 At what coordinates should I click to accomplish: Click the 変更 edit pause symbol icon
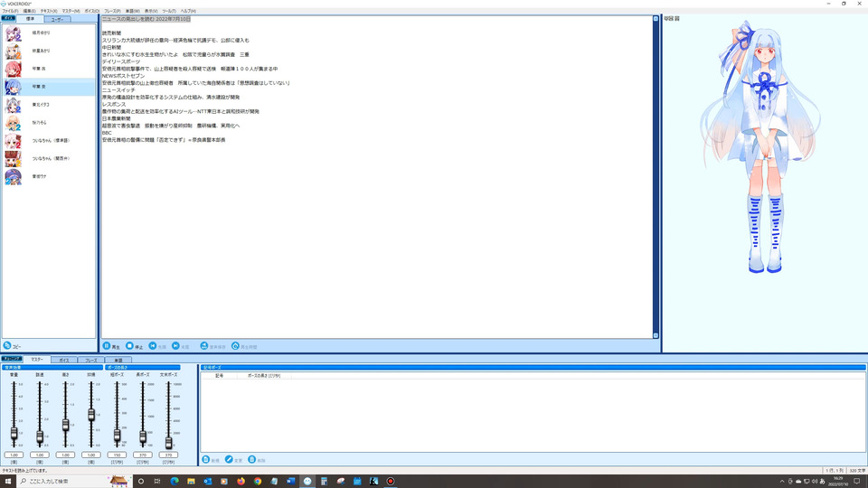[x=229, y=459]
